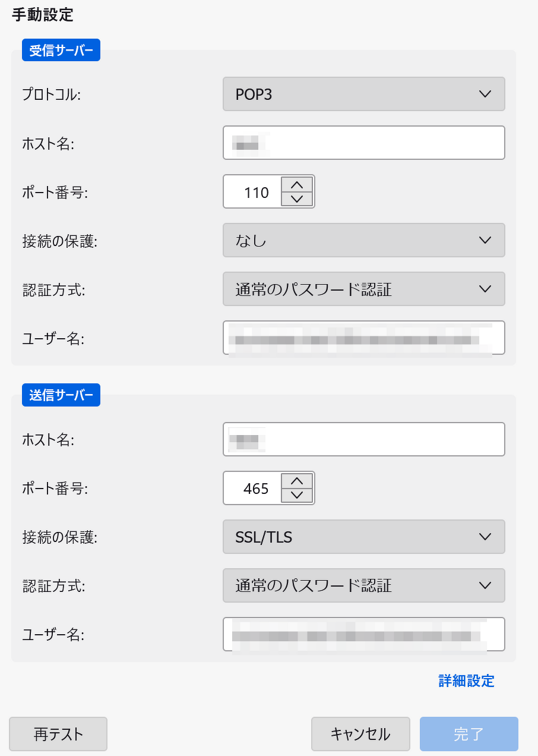Click the キャンセル button

click(360, 734)
